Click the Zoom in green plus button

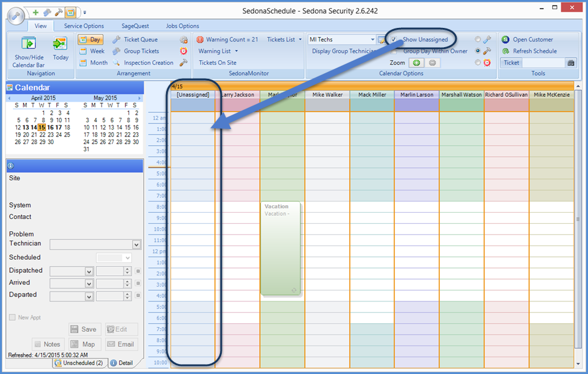tap(416, 63)
